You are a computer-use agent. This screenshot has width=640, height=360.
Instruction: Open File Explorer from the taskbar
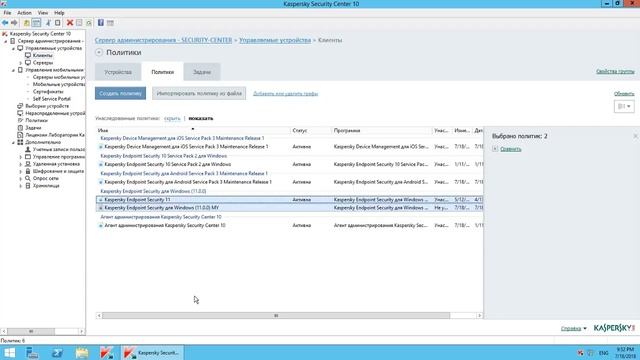pos(82,353)
